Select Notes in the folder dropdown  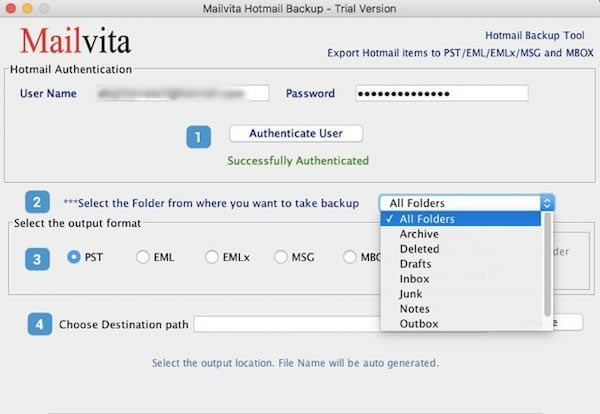413,309
